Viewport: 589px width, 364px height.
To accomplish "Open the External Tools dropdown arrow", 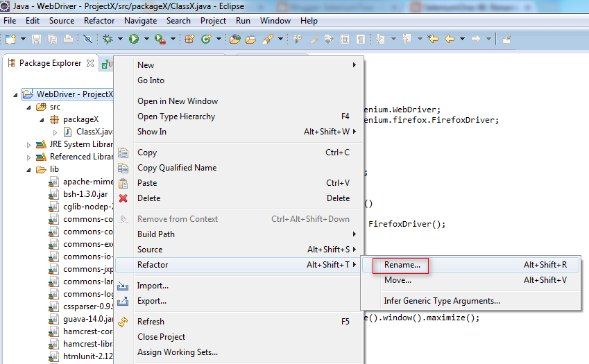I will (173, 39).
